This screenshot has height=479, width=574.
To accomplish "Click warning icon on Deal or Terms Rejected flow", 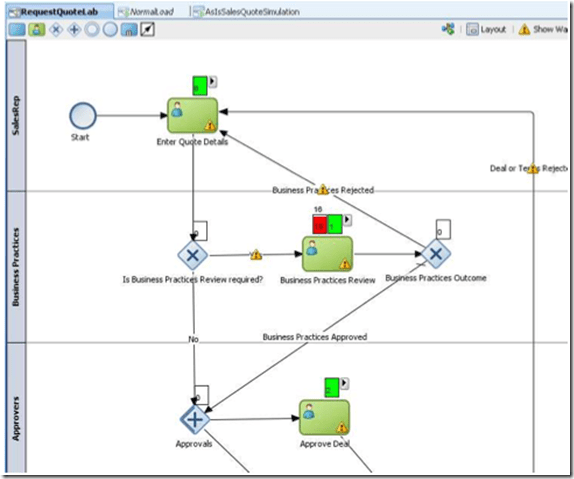I will pyautogui.click(x=533, y=168).
